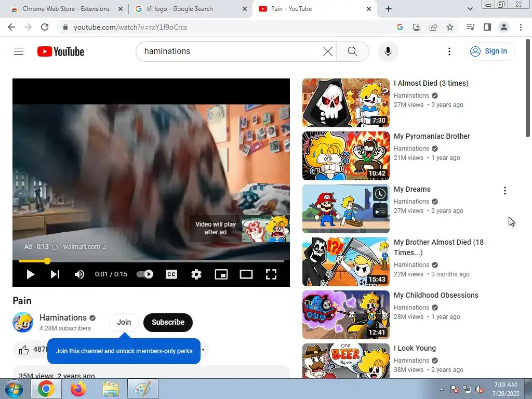Open Chrome three-dot menu
The image size is (532, 399).
521,27
